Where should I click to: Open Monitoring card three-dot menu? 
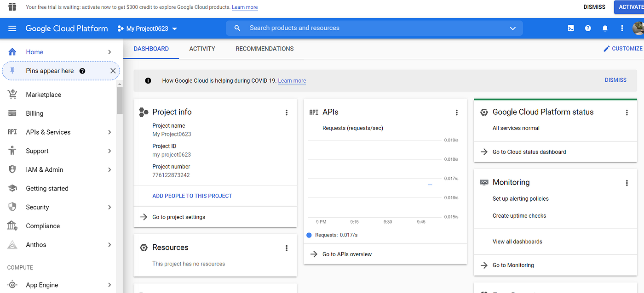[x=627, y=183]
